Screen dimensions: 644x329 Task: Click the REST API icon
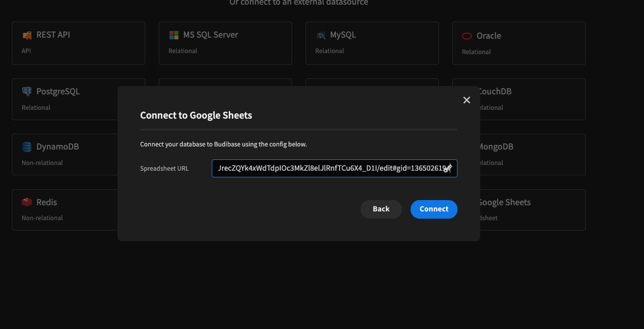[x=27, y=35]
